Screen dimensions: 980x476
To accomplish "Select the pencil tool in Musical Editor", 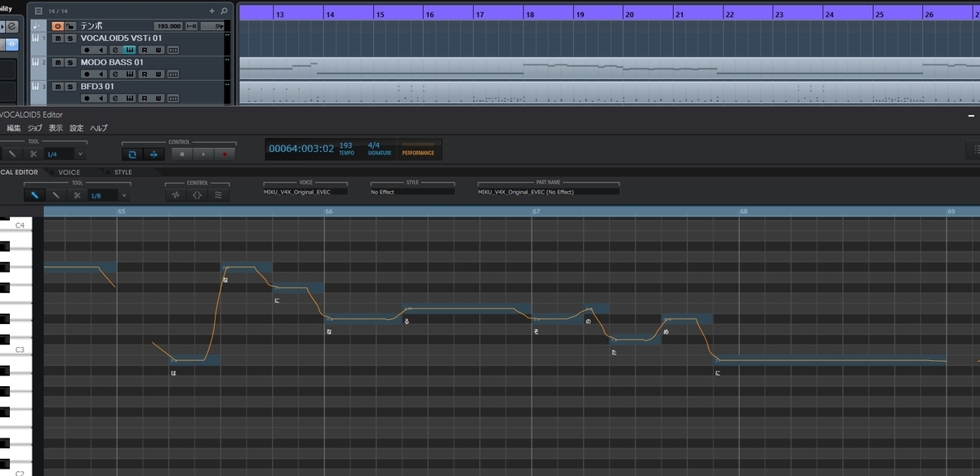I will tap(35, 195).
